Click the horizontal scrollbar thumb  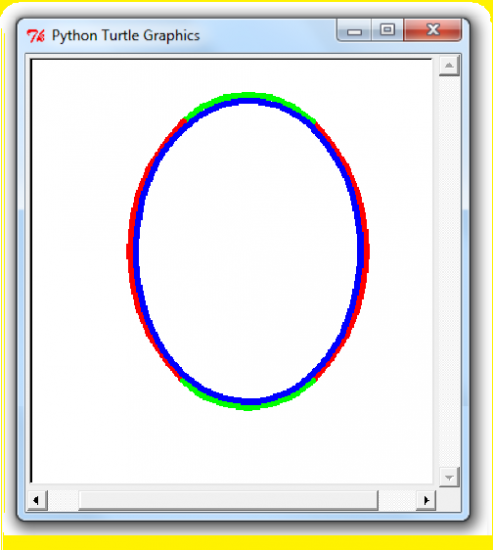tap(228, 500)
